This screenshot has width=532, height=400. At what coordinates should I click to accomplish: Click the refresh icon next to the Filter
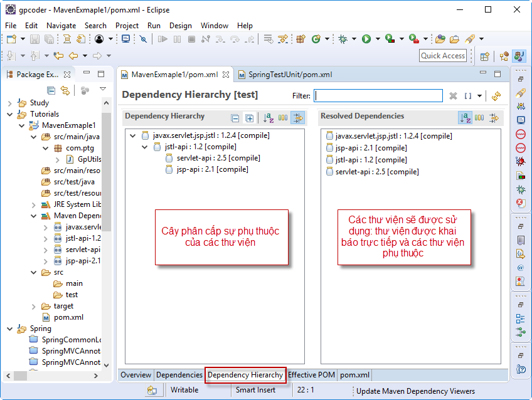(x=496, y=96)
